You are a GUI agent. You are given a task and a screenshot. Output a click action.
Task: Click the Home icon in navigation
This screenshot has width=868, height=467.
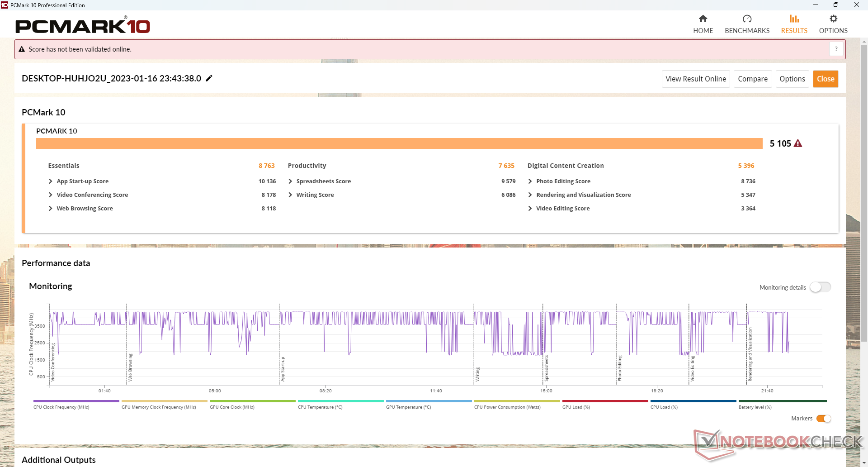(703, 19)
